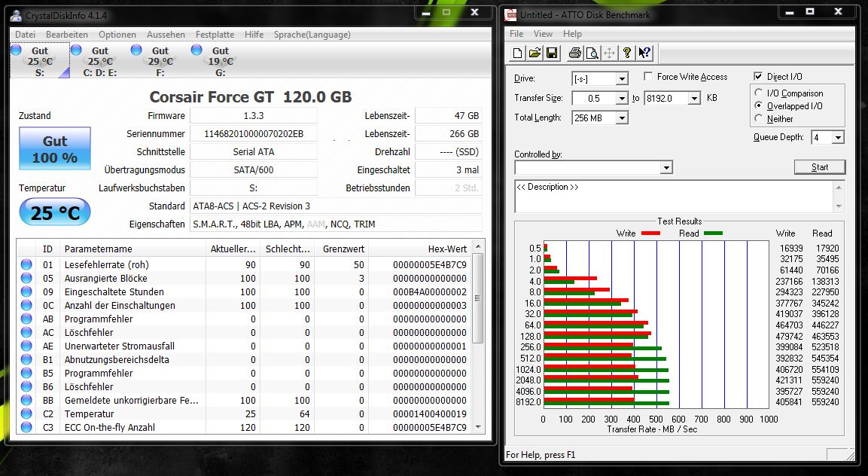Click Save floppy icon in ATTO toolbar
This screenshot has width=868, height=476.
coord(552,53)
